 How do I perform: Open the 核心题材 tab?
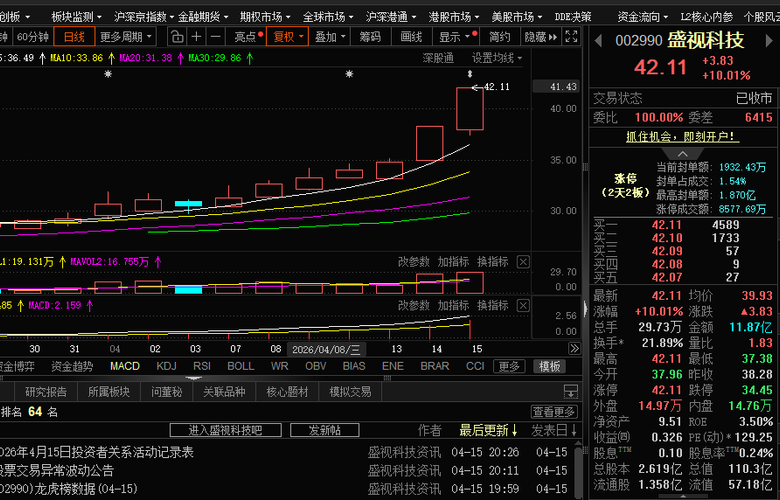click(x=287, y=392)
